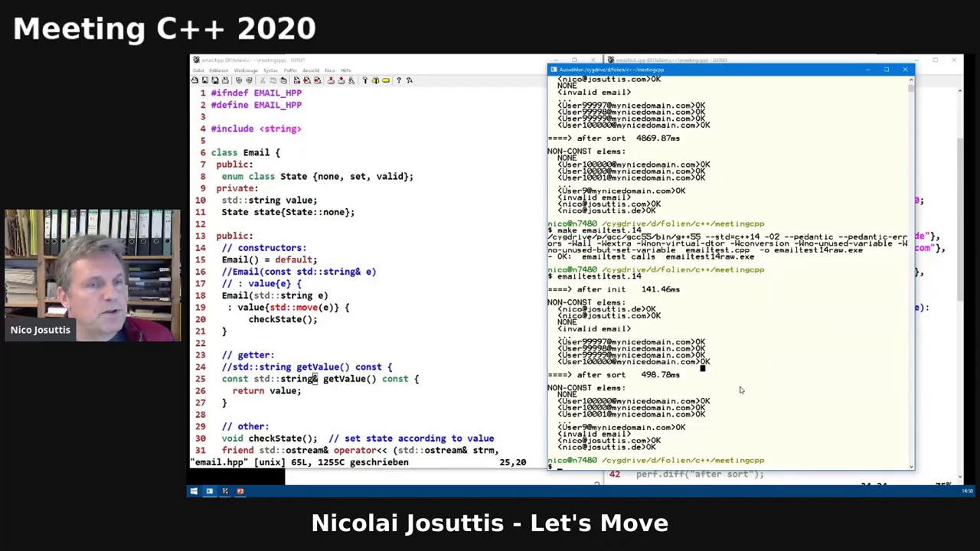This screenshot has height=551, width=980.
Task: Click the Load Session toolbar icon
Action: (331, 80)
